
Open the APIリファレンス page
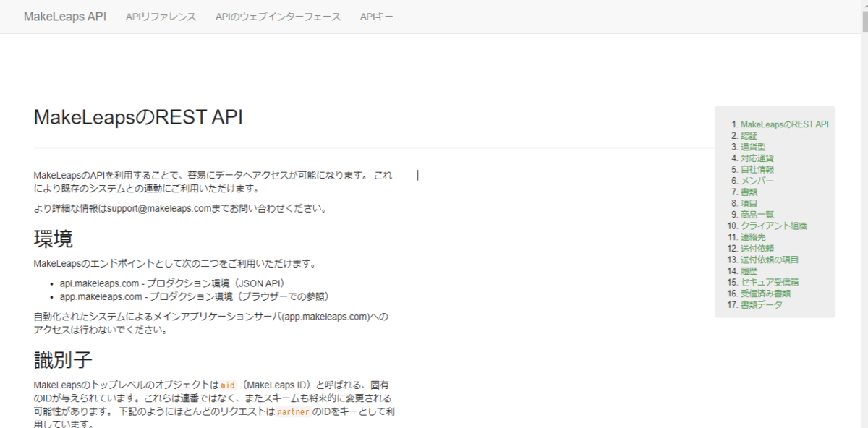[160, 17]
